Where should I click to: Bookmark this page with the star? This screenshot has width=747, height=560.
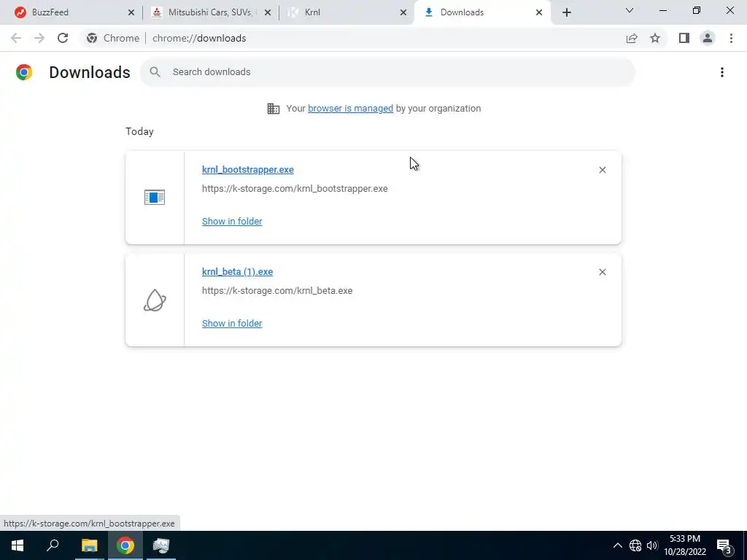coord(655,38)
